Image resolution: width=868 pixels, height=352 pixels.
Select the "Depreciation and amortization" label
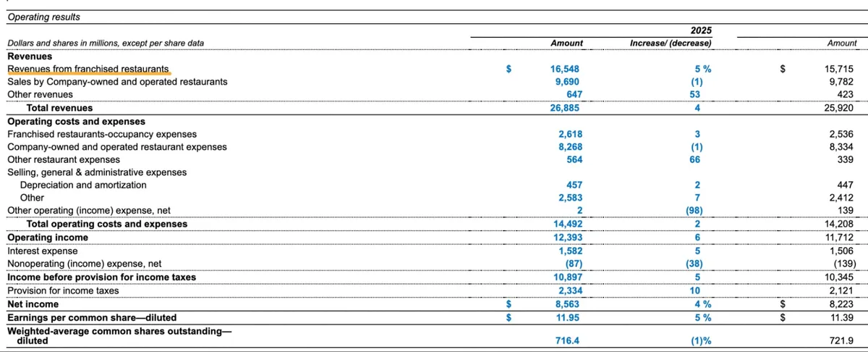pyautogui.click(x=84, y=185)
